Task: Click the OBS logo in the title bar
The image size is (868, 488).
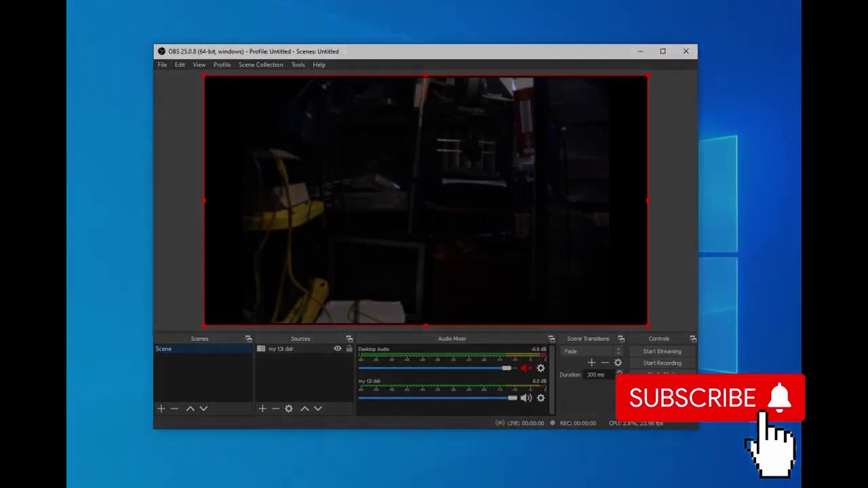Action: [x=161, y=52]
